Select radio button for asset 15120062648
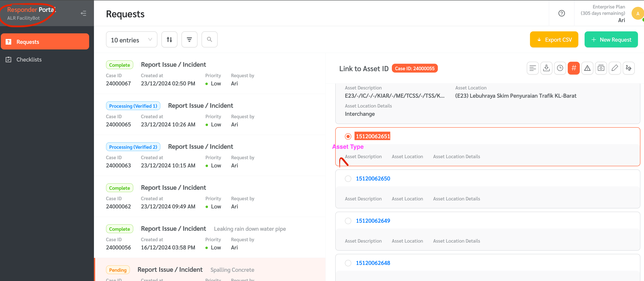644x281 pixels. pos(348,263)
